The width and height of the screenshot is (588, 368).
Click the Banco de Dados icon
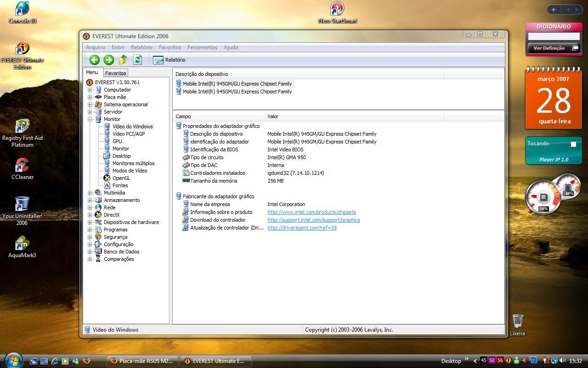(x=98, y=252)
